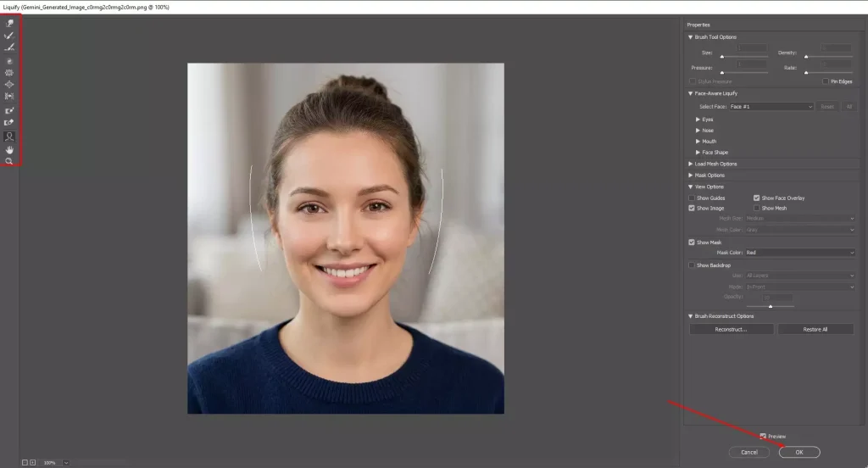Click Cancel to discard Liquify changes
The image size is (868, 468).
[749, 453]
